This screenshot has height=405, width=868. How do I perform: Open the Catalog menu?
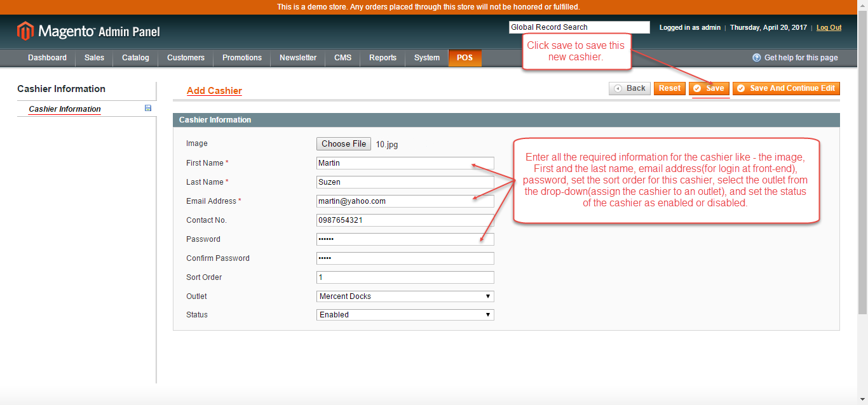(x=135, y=58)
